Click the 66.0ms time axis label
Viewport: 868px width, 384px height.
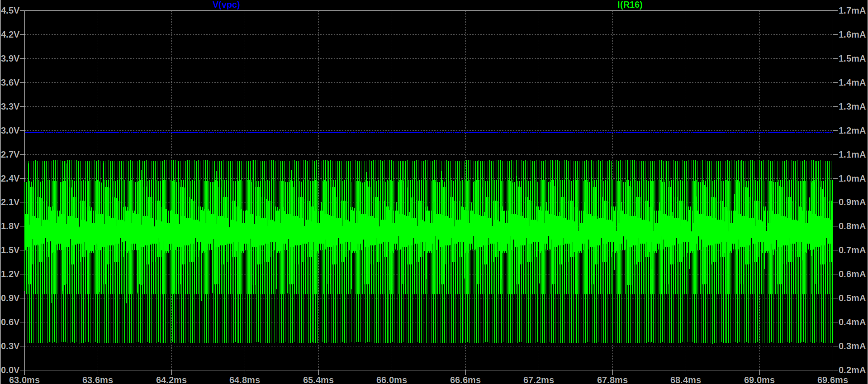(392, 379)
